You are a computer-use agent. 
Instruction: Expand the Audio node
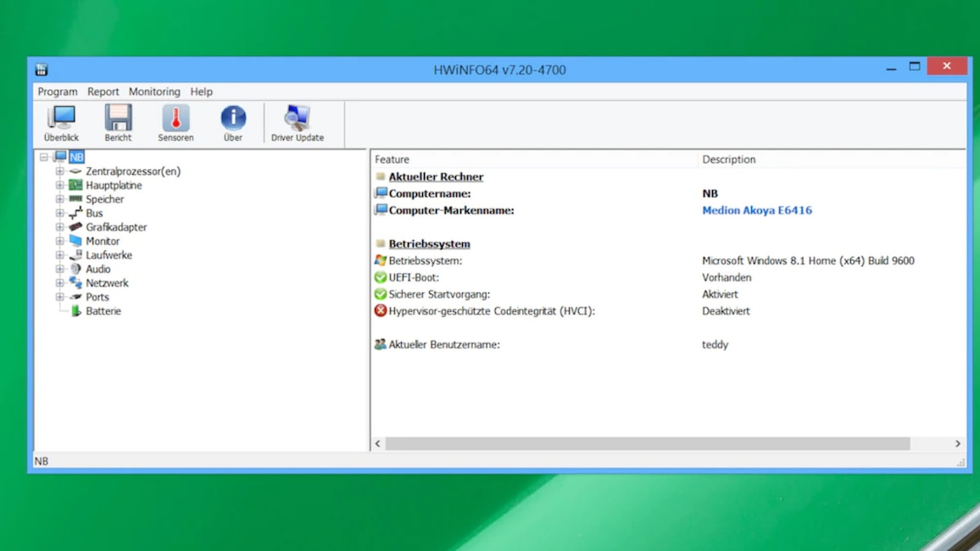click(x=59, y=269)
